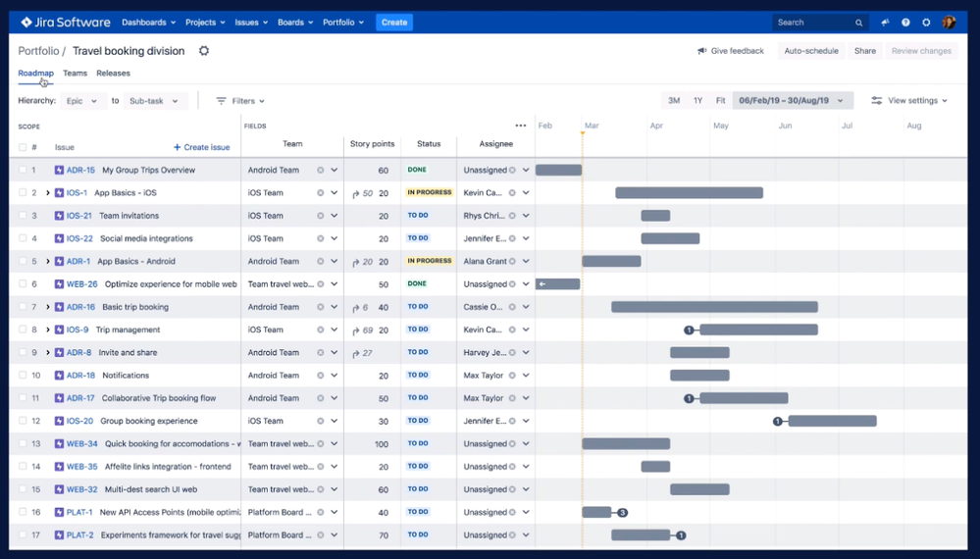
Task: Select the WEB-34 Quick booking timeline bar
Action: coord(626,444)
